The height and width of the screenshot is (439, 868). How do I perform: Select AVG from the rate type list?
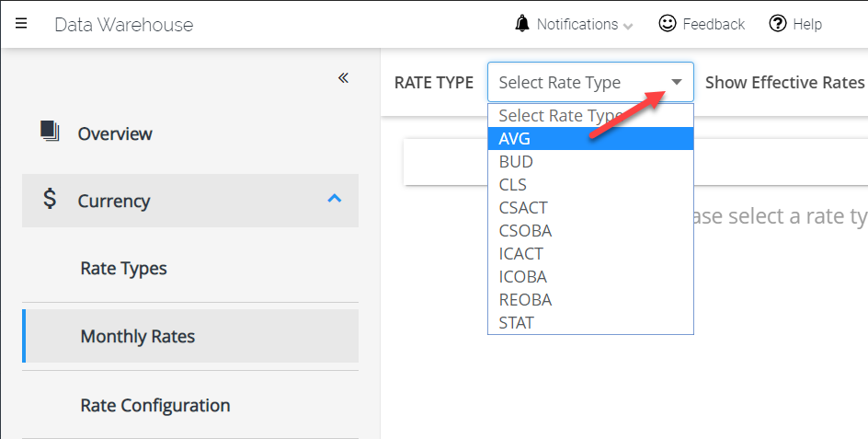tap(515, 139)
